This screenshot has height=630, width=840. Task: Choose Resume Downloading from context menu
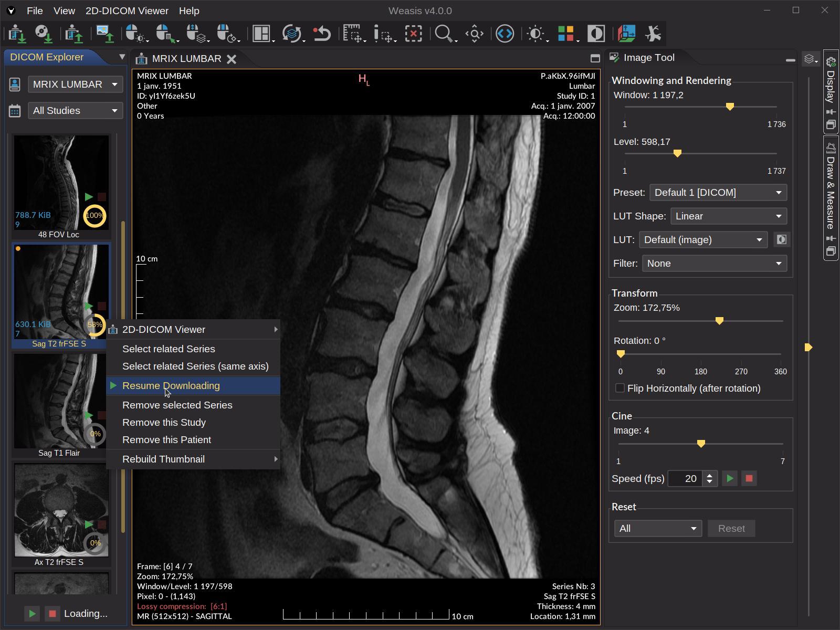171,385
